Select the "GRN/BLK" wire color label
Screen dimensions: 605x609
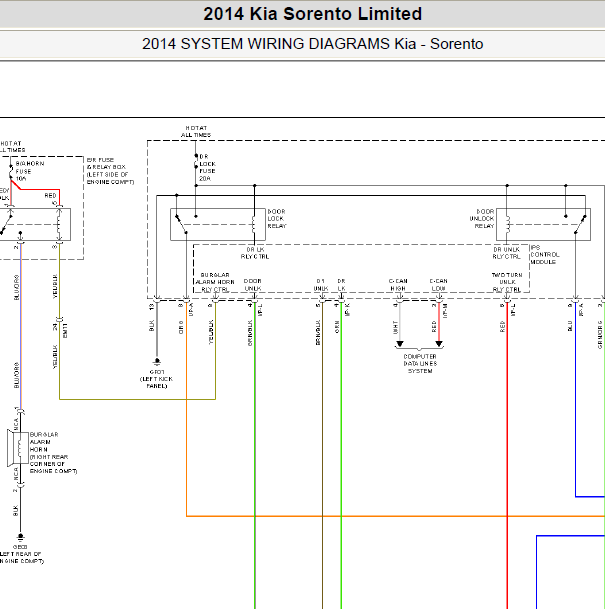click(250, 333)
